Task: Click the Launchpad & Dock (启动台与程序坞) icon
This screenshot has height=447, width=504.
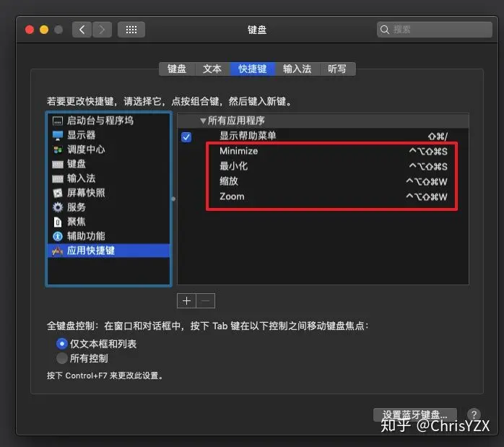Action: (x=58, y=121)
